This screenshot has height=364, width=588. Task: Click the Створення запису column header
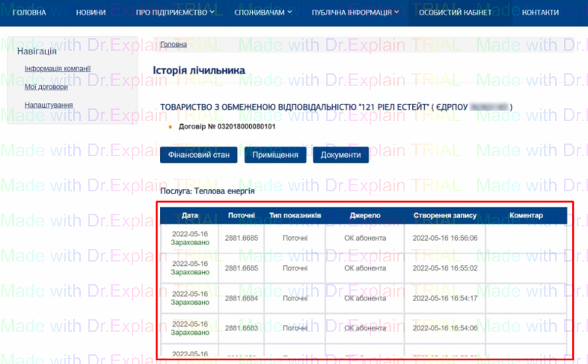pos(444,216)
